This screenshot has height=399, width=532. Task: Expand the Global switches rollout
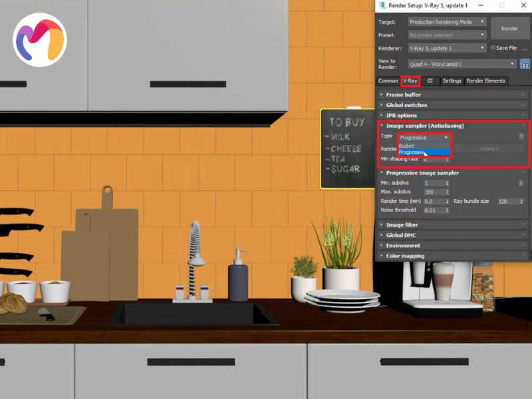[x=406, y=105]
